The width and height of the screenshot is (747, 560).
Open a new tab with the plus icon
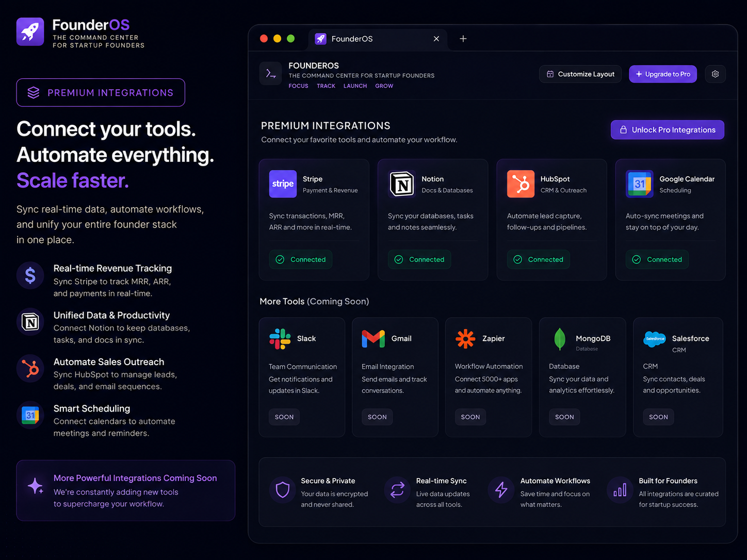point(463,39)
